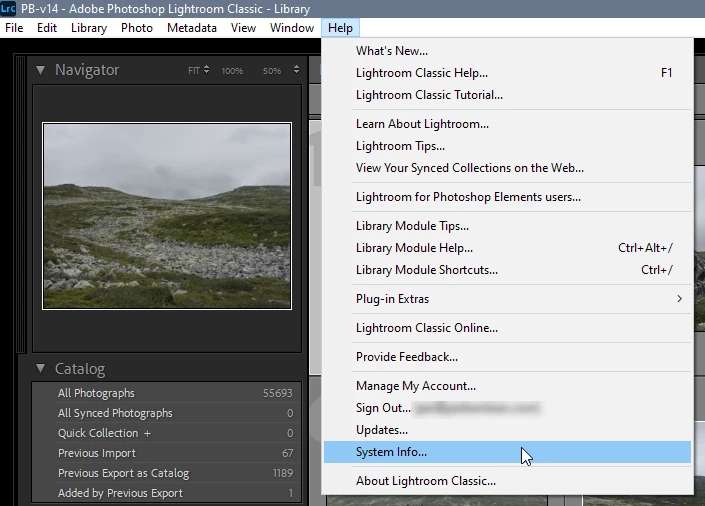Set Navigator zoom to 50%
This screenshot has height=506, width=705.
click(272, 71)
